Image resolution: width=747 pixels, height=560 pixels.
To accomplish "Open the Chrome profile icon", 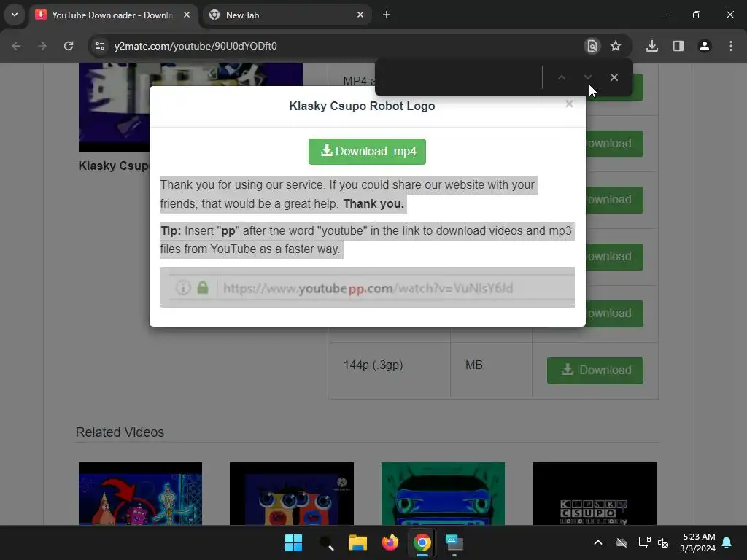I will click(x=705, y=46).
